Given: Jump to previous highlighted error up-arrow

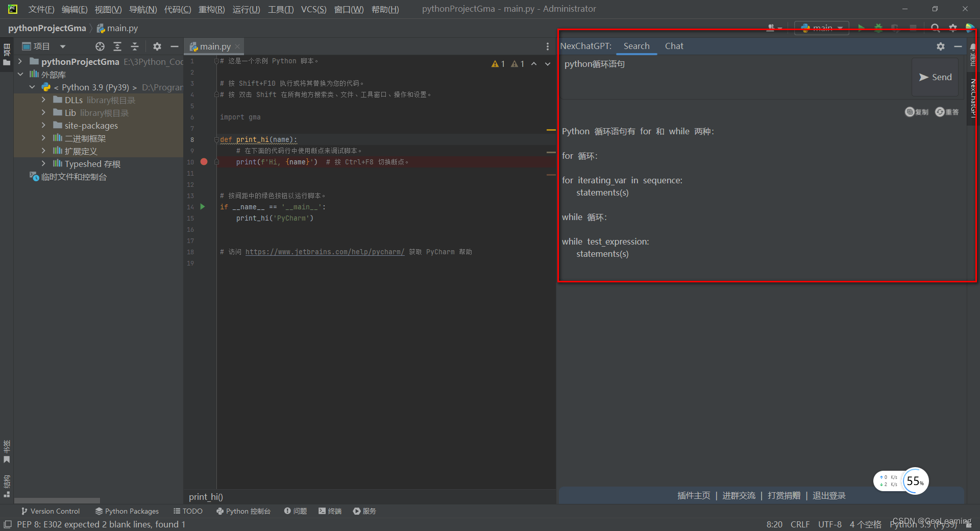Looking at the screenshot, I should 534,64.
